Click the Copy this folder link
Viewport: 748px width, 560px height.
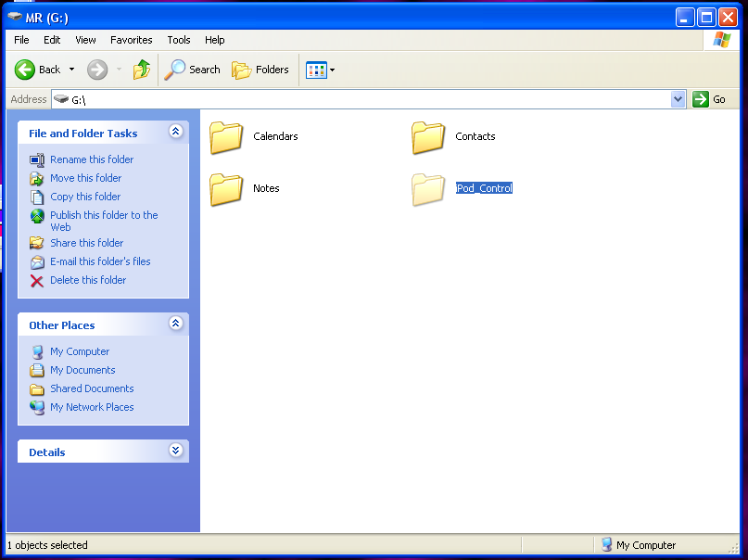(85, 197)
